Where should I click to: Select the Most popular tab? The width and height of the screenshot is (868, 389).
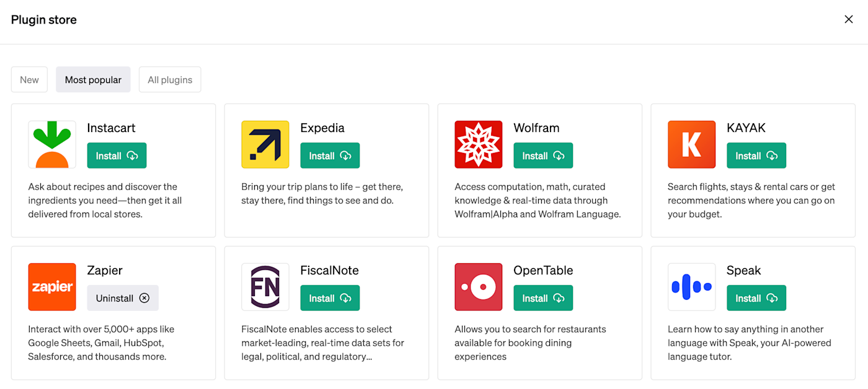93,80
